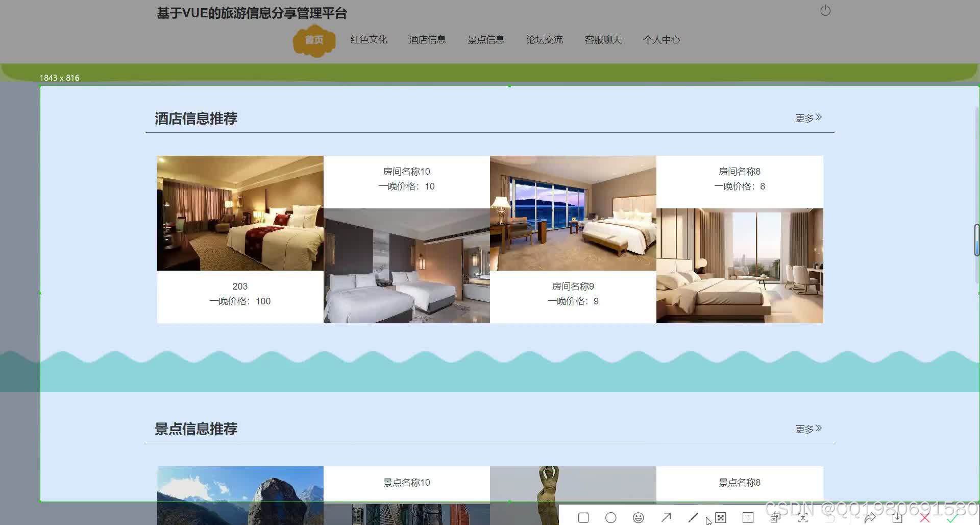Open 红色文化 menu item
The image size is (980, 525).
pyautogui.click(x=369, y=39)
